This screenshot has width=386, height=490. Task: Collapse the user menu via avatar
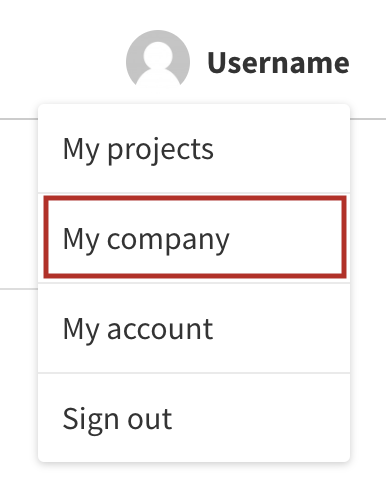(158, 58)
